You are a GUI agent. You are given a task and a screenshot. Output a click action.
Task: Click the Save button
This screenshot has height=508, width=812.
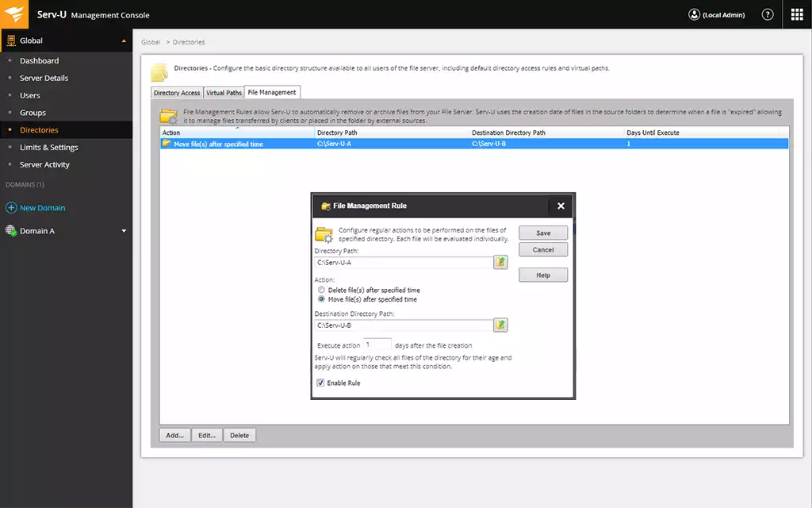tap(543, 232)
